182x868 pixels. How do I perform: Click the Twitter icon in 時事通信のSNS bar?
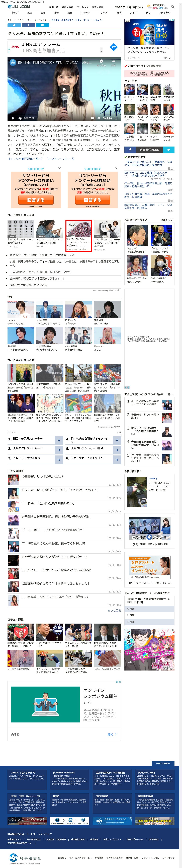tap(168, 150)
